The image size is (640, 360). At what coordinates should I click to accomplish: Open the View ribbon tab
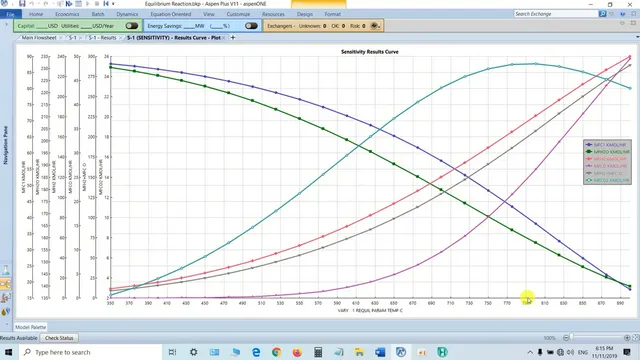coord(209,14)
